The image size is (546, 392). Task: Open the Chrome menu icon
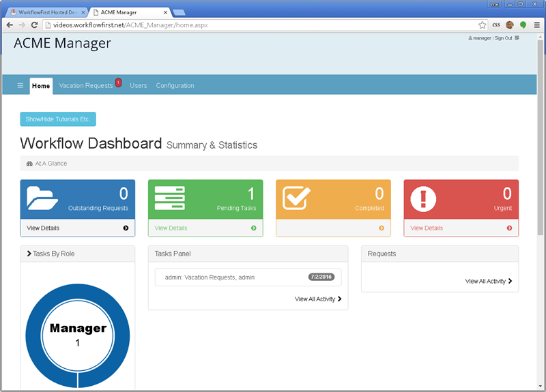[537, 25]
